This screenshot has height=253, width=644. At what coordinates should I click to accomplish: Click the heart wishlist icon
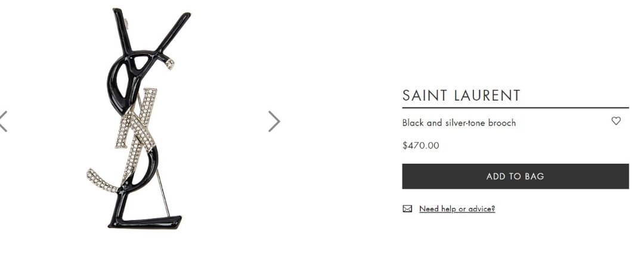point(616,121)
